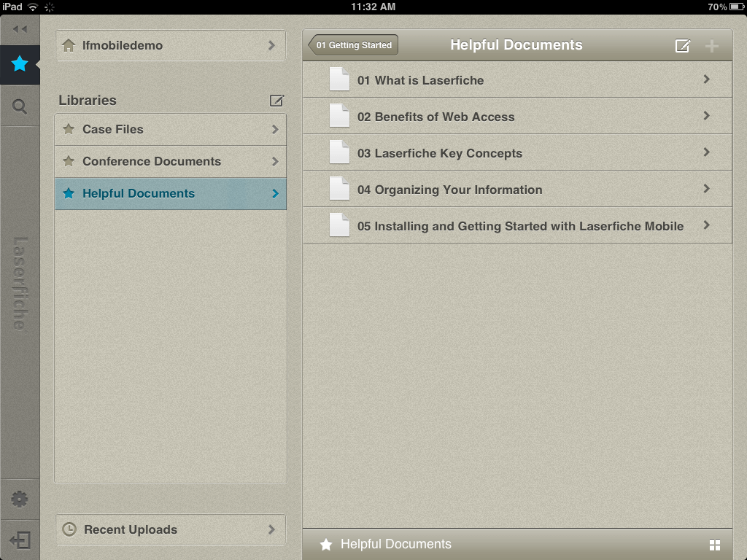The image size is (747, 560).
Task: Edit Libraries list with pencil icon
Action: point(276,101)
